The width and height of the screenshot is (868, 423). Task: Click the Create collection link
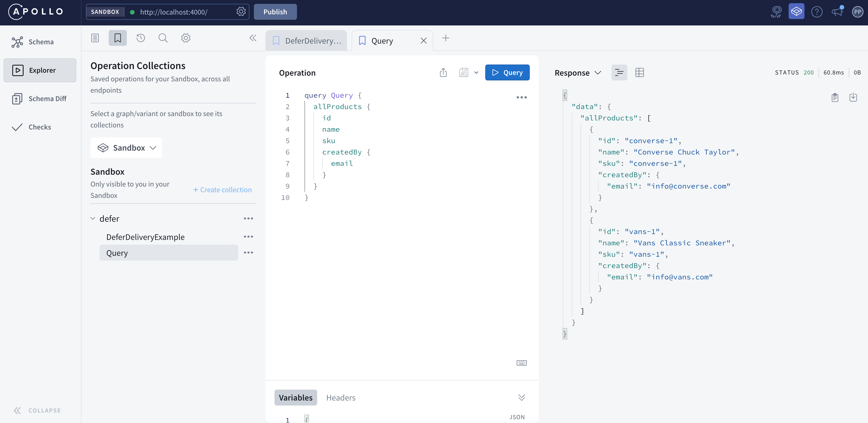click(x=222, y=190)
